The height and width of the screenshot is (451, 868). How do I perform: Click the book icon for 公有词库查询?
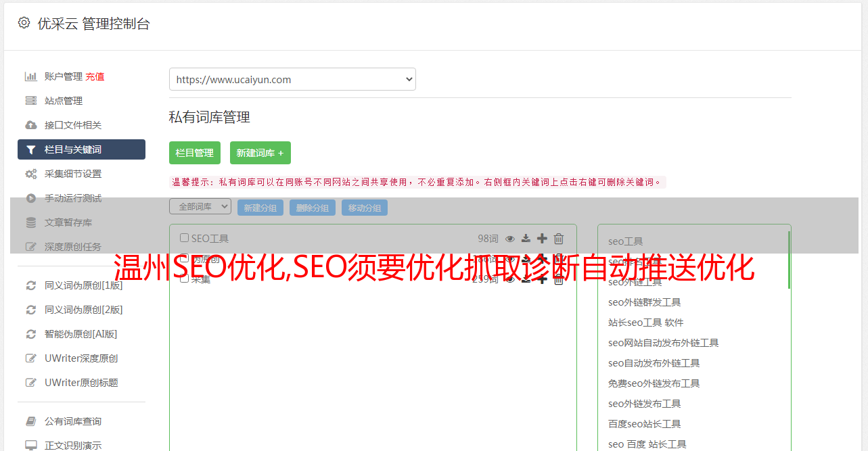30,421
